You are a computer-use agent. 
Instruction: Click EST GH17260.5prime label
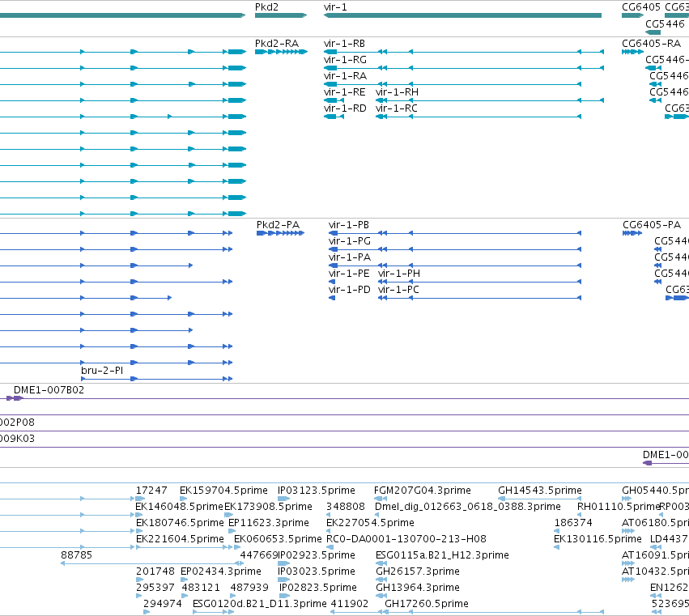tap(426, 604)
